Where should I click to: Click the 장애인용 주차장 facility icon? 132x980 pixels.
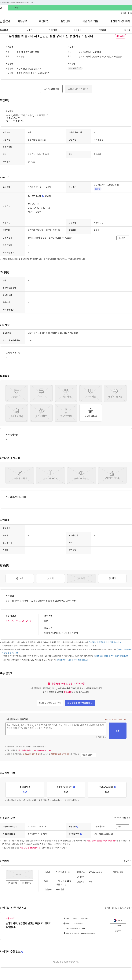20,475
